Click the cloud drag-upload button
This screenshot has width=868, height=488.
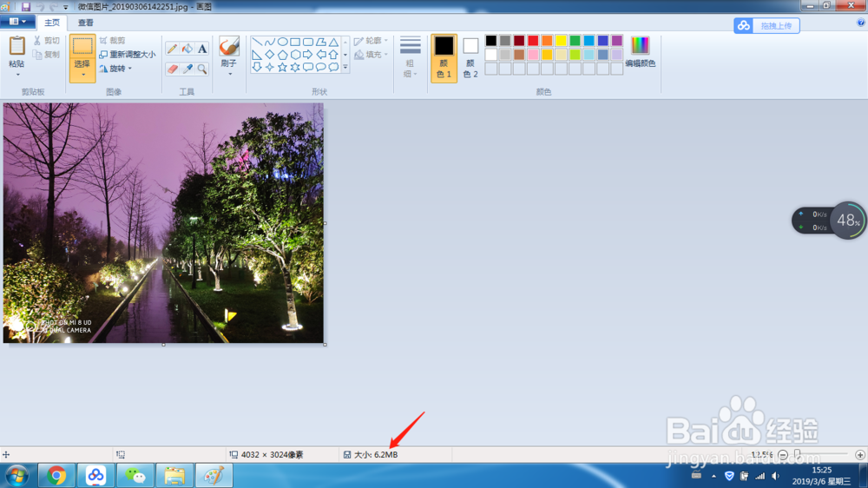[766, 25]
